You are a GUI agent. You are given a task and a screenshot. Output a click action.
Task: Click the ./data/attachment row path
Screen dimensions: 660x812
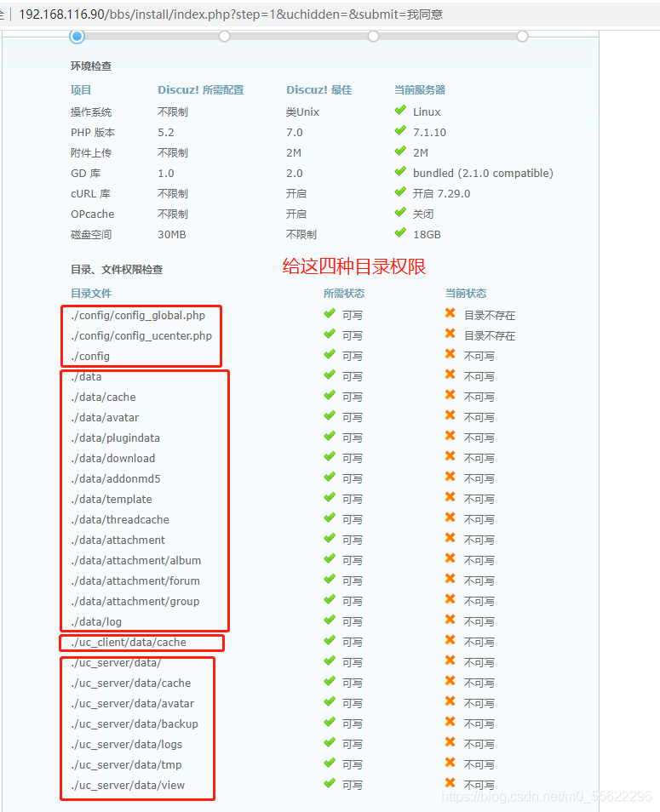118,540
